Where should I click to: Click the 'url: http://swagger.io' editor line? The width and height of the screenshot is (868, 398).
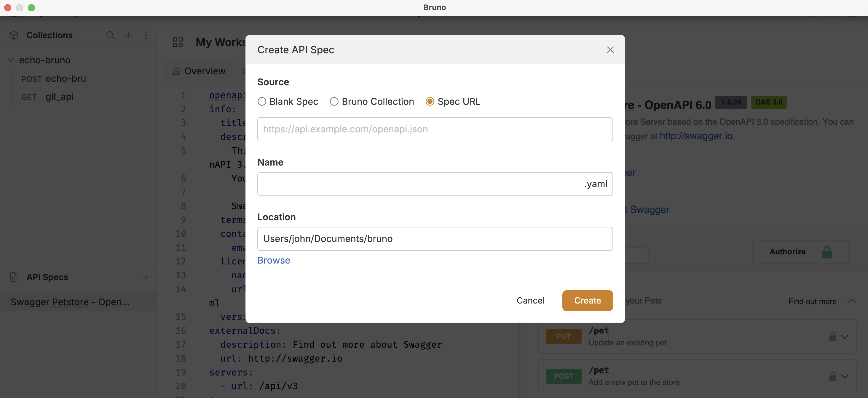pos(281,358)
